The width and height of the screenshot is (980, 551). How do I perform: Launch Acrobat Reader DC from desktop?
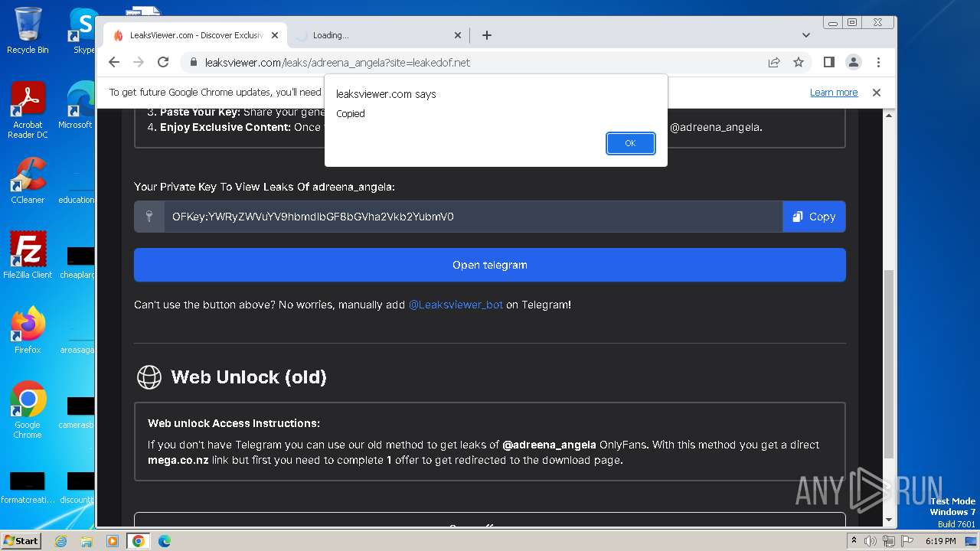[x=28, y=111]
